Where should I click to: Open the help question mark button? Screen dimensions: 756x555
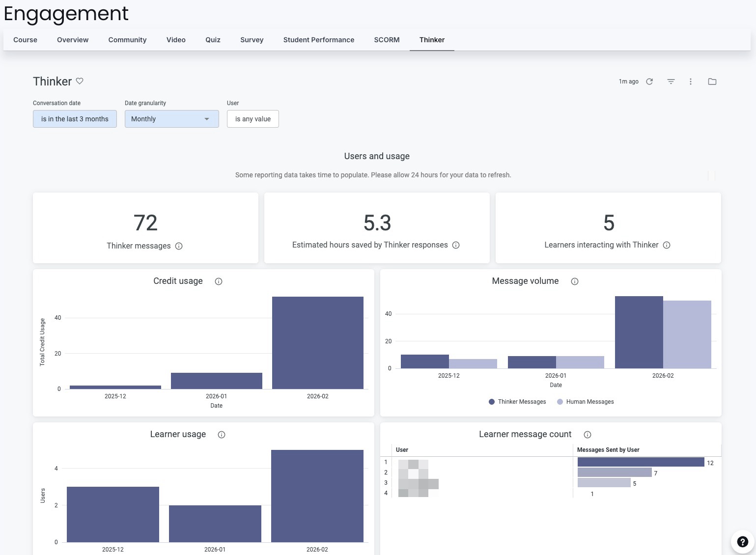coord(743,542)
